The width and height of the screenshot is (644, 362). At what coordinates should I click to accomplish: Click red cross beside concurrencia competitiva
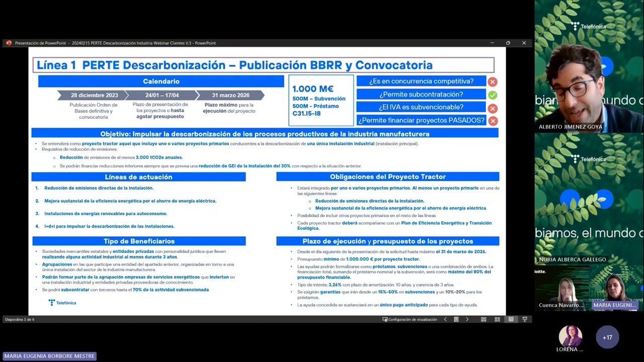493,81
